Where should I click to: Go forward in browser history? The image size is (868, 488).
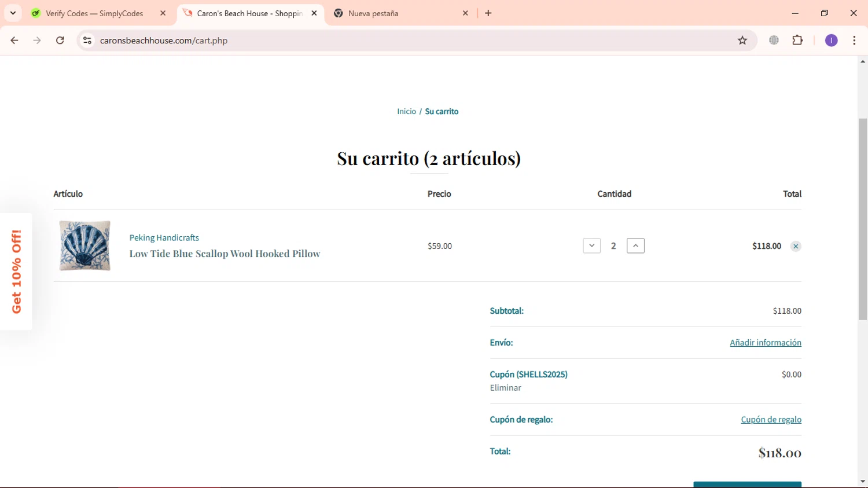tap(37, 41)
